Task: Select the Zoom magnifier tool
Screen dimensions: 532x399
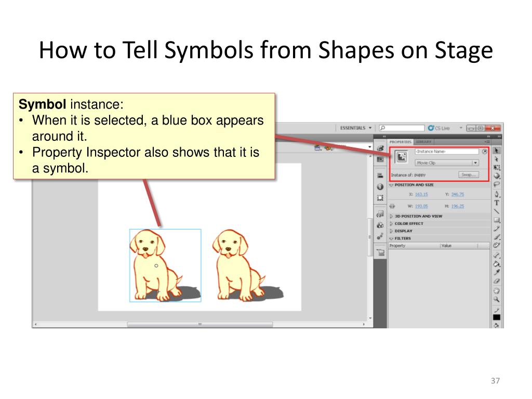Action: click(x=496, y=299)
